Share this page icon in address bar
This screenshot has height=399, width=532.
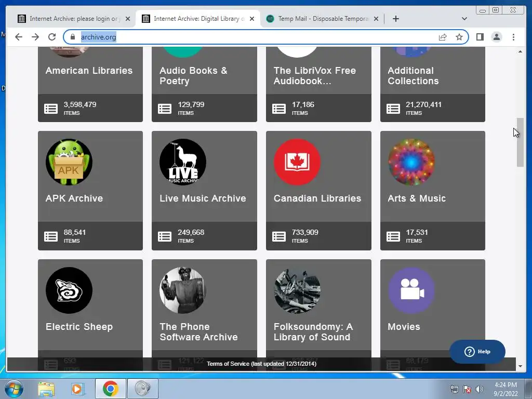click(443, 37)
